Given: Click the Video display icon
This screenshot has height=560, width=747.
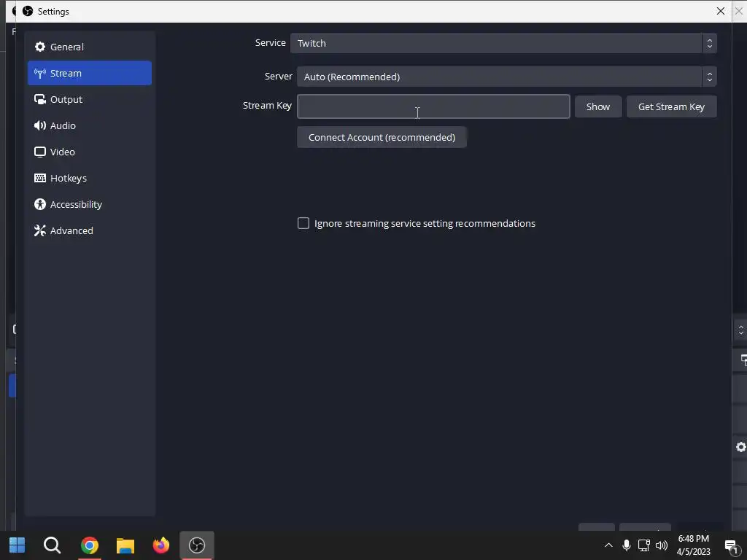Looking at the screenshot, I should pos(40,152).
